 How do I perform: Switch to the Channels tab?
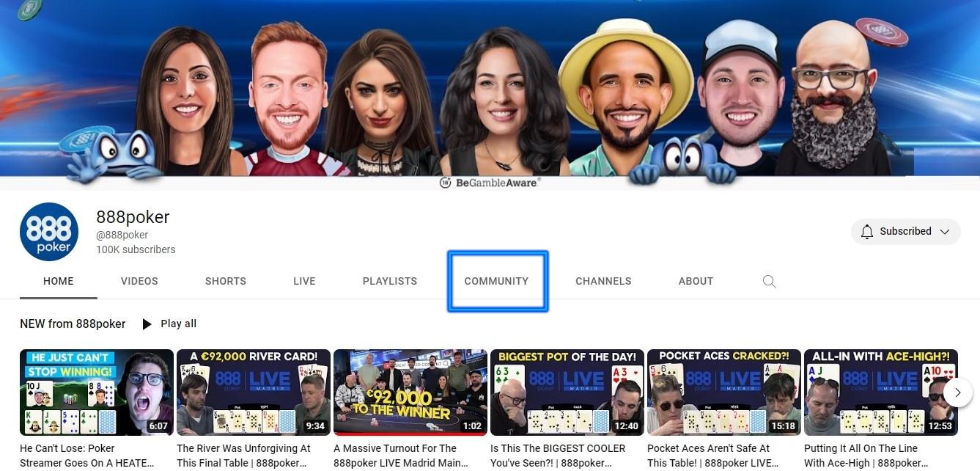(x=603, y=281)
